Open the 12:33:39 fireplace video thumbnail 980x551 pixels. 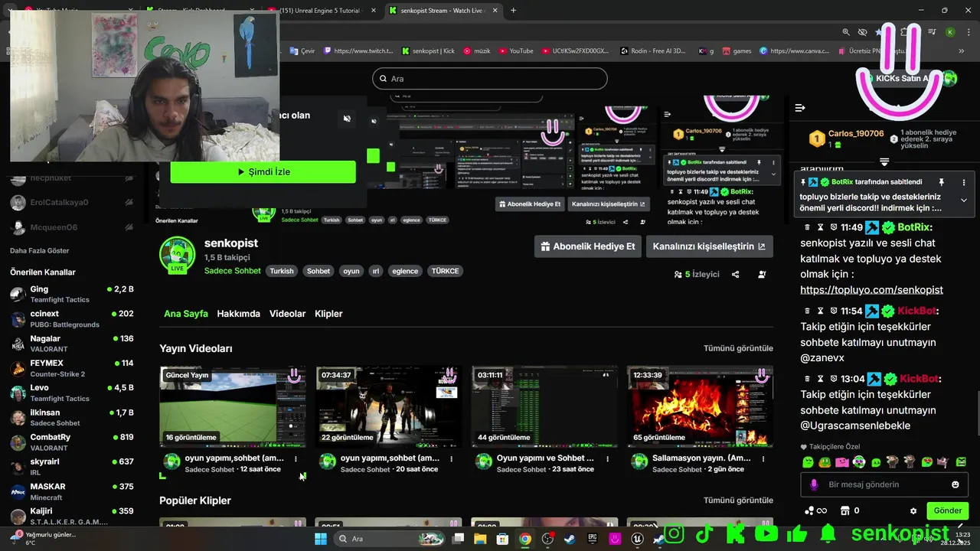[700, 406]
